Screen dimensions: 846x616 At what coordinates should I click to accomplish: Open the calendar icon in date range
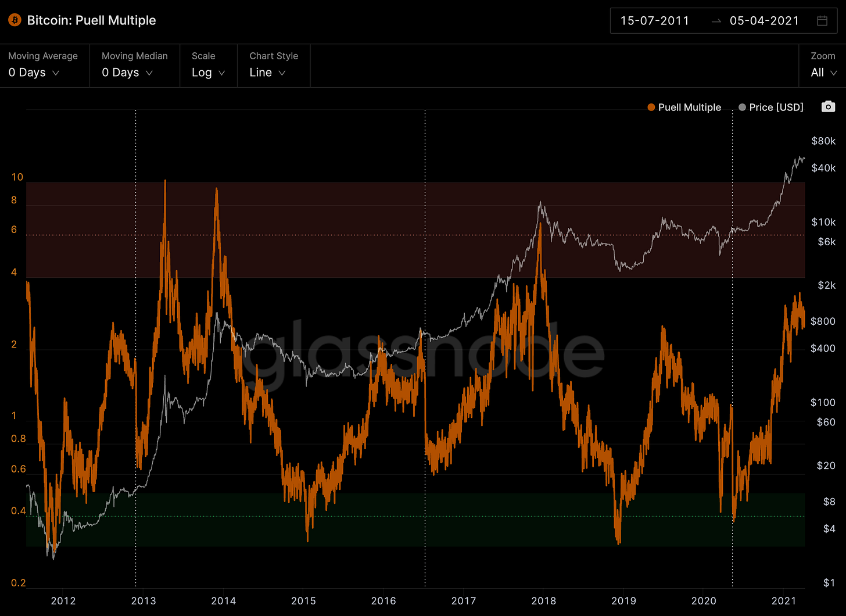coord(822,20)
